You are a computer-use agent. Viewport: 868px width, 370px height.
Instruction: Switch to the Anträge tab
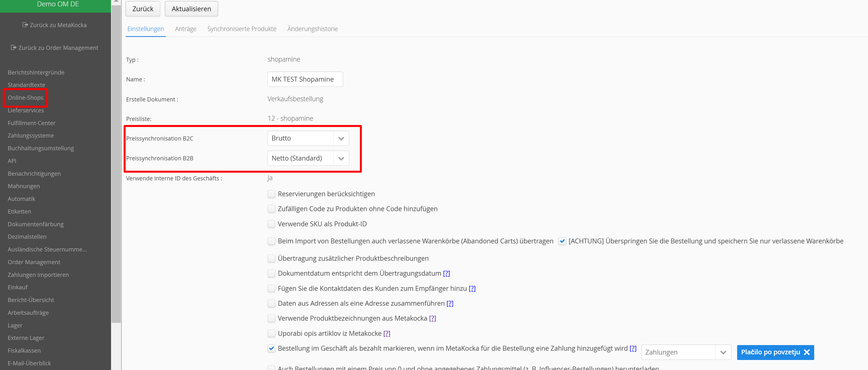(185, 29)
